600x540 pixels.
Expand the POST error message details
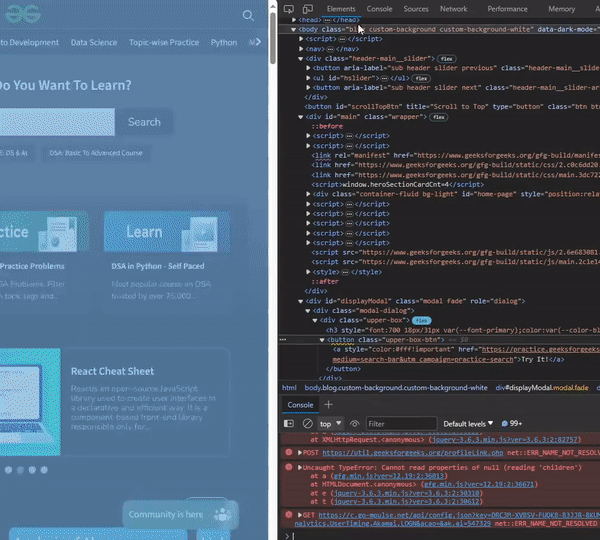[300, 453]
